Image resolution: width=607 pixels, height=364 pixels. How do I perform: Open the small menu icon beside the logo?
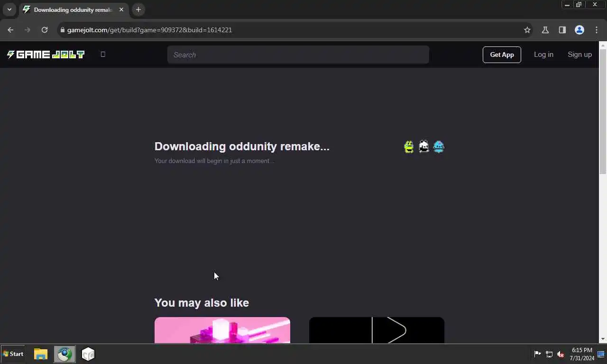click(x=103, y=54)
